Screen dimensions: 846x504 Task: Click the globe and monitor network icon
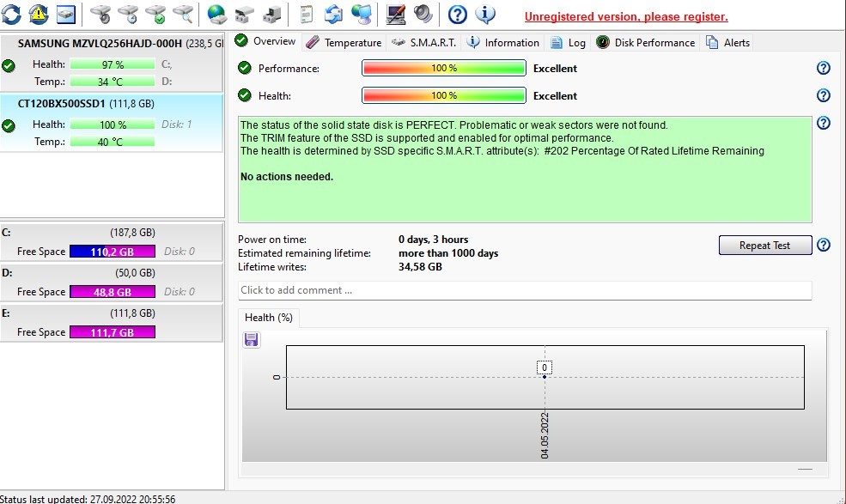pos(362,15)
